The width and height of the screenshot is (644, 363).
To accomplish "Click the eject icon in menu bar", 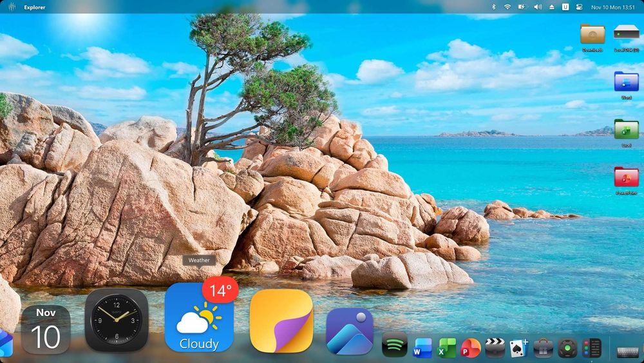I will [x=552, y=7].
